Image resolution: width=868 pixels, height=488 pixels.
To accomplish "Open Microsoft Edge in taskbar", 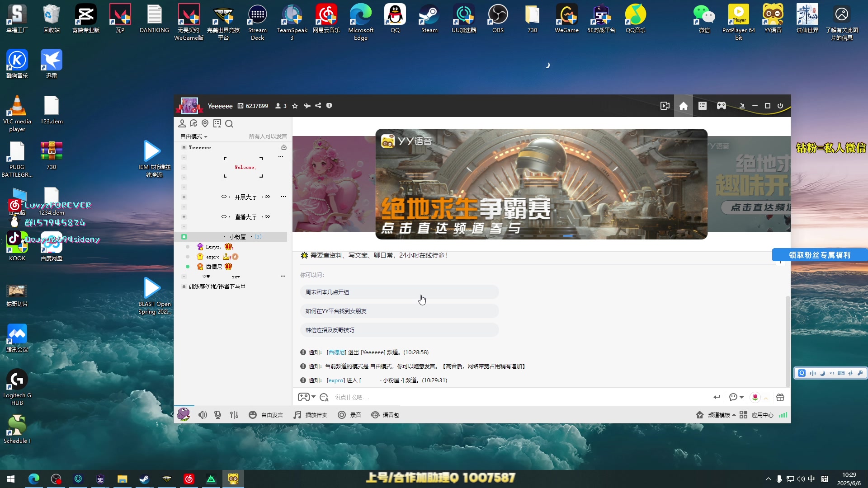I will [x=34, y=479].
